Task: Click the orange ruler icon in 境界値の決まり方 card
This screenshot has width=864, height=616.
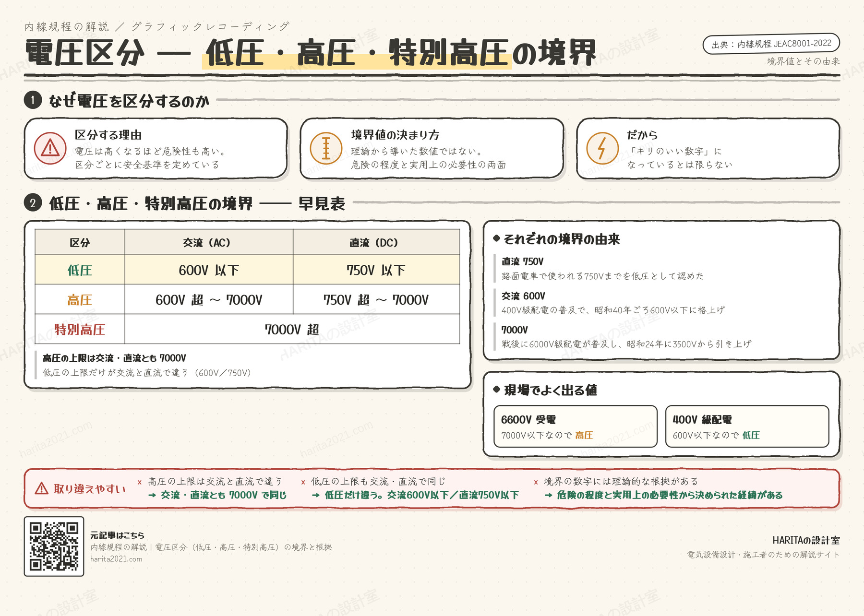Action: 326,148
